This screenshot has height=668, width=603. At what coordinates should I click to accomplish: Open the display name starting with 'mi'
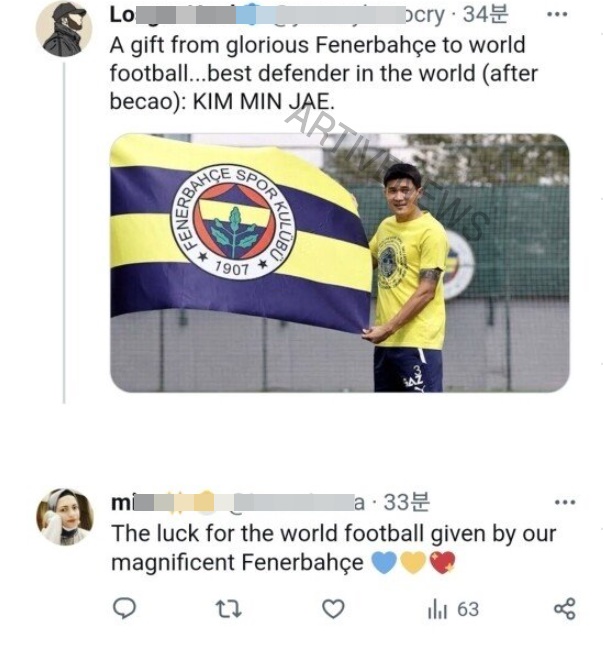(121, 503)
